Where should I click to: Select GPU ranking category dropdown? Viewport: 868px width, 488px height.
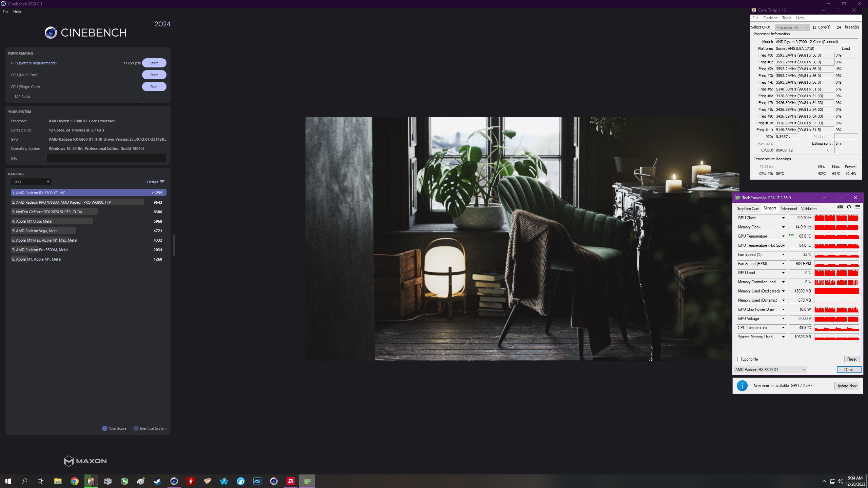(31, 182)
